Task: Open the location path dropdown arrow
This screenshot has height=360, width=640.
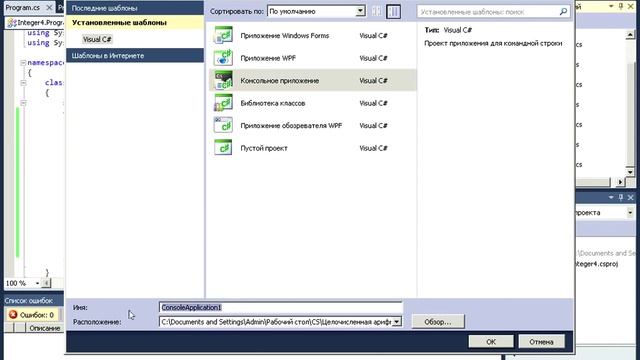Action: pos(396,322)
